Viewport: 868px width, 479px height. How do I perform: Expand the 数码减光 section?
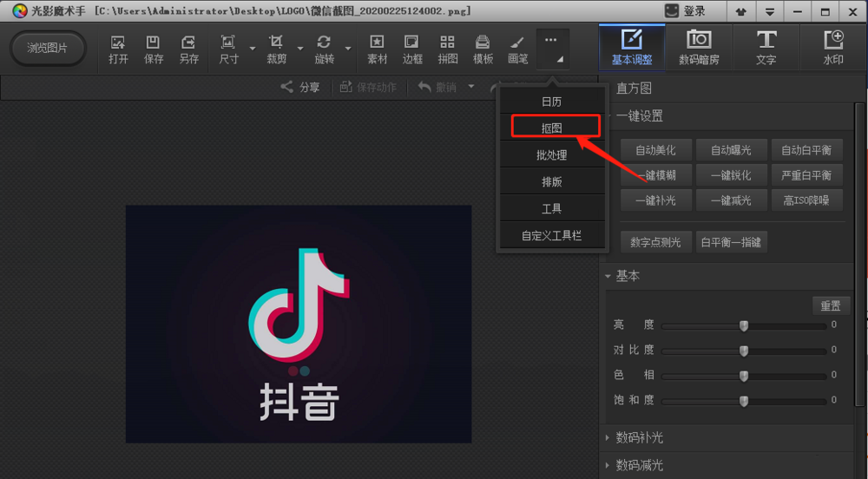point(608,465)
